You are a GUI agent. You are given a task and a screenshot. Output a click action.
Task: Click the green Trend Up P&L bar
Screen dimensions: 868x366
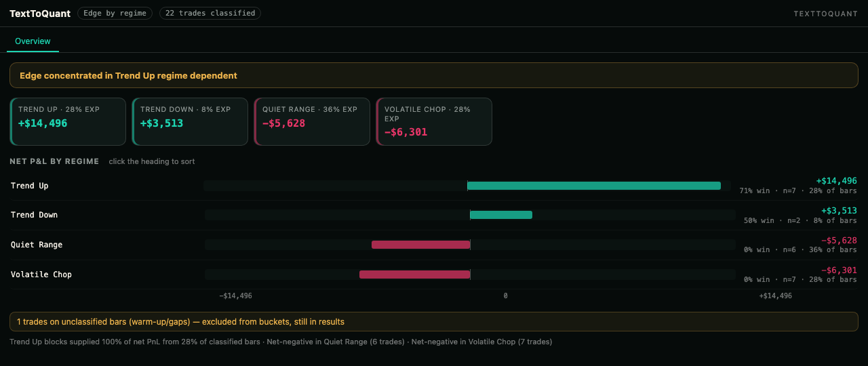tap(594, 186)
